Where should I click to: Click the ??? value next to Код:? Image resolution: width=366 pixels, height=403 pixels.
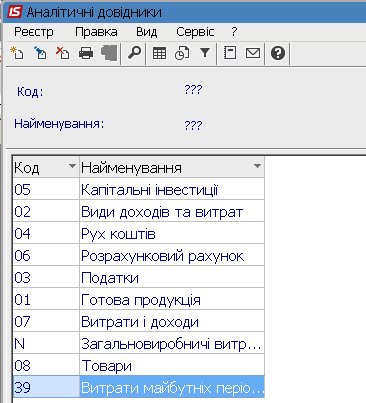(x=193, y=89)
